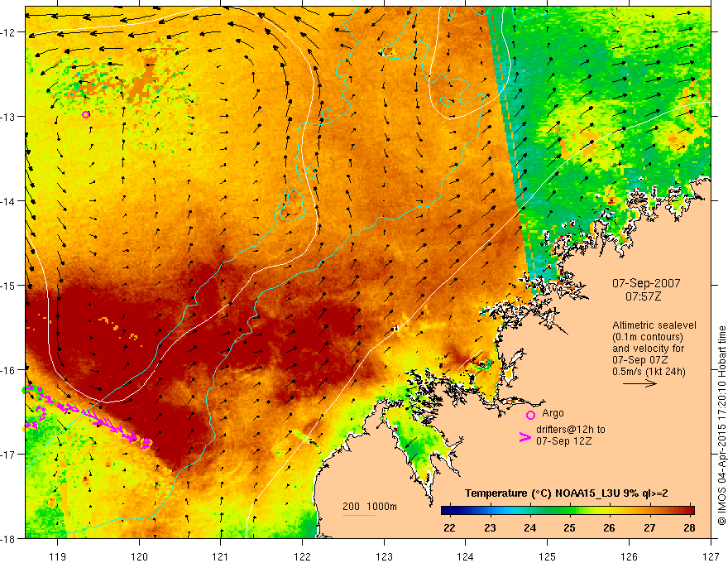Click the magenta drifters legend arrowhead

pyautogui.click(x=524, y=437)
